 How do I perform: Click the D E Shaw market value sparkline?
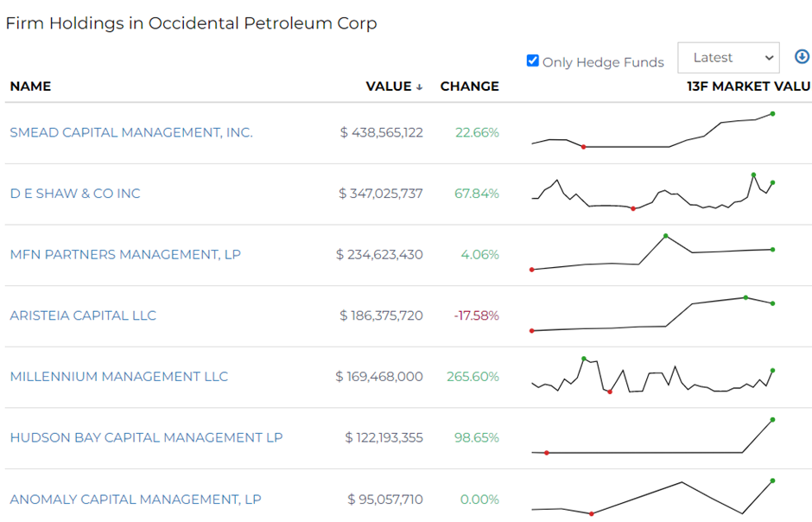pos(652,192)
